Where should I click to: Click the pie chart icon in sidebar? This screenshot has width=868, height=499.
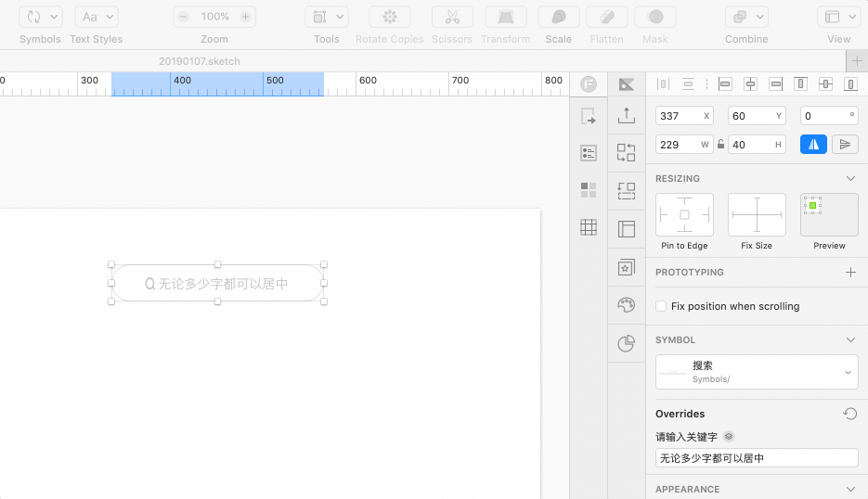point(627,344)
